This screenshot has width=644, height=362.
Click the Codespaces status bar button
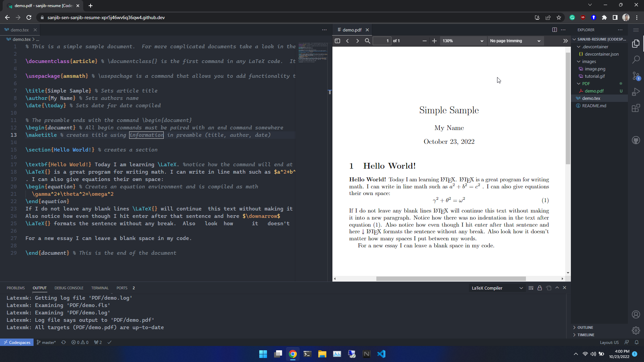17,342
